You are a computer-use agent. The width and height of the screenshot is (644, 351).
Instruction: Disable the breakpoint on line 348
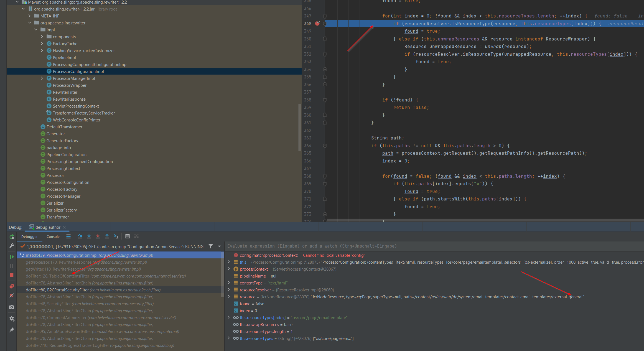click(x=317, y=24)
